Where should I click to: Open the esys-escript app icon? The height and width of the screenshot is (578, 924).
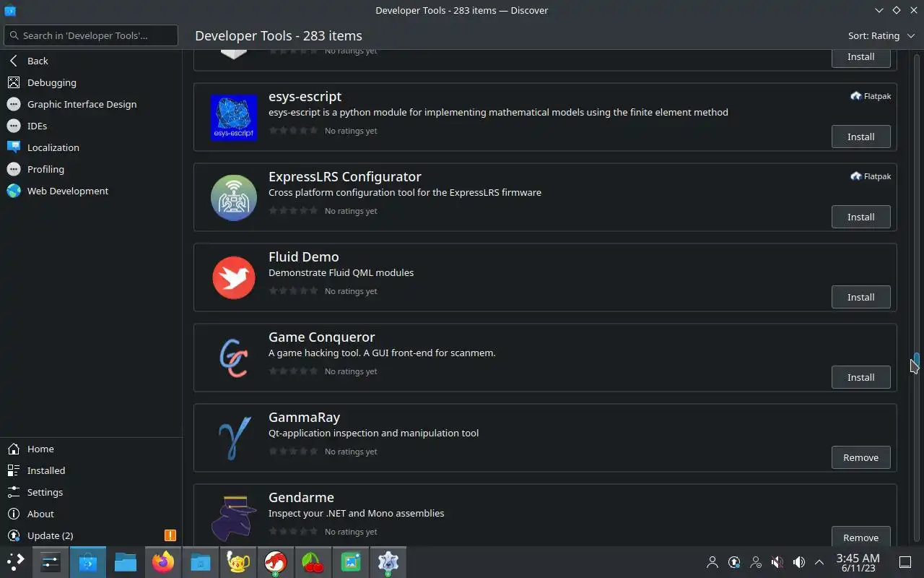pyautogui.click(x=234, y=117)
